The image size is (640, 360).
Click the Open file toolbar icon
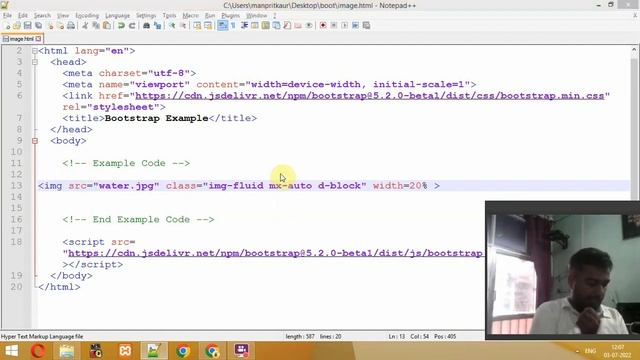pyautogui.click(x=17, y=26)
